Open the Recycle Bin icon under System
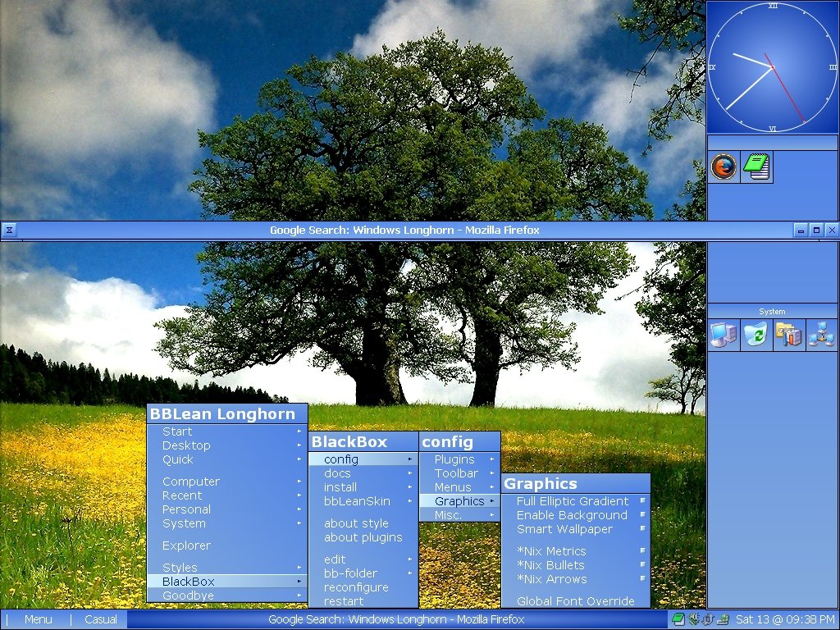 [756, 335]
